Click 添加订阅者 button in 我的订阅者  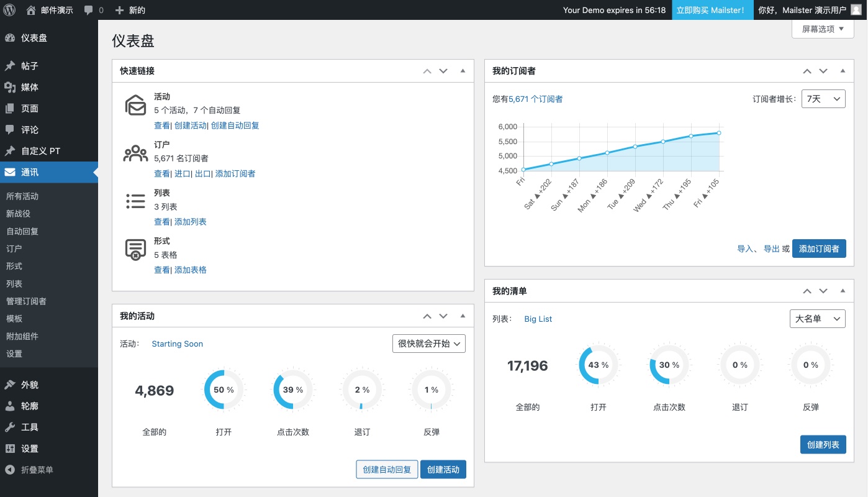(819, 248)
